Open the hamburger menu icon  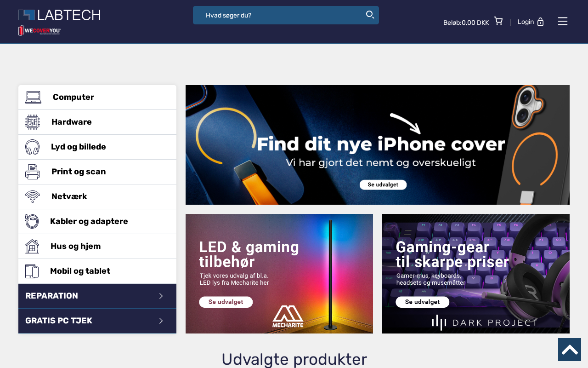pyautogui.click(x=563, y=21)
